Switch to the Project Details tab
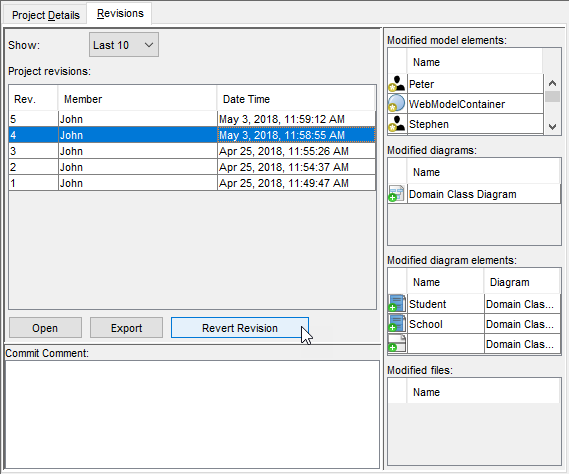Viewport: 570px width, 475px height. 45,15
